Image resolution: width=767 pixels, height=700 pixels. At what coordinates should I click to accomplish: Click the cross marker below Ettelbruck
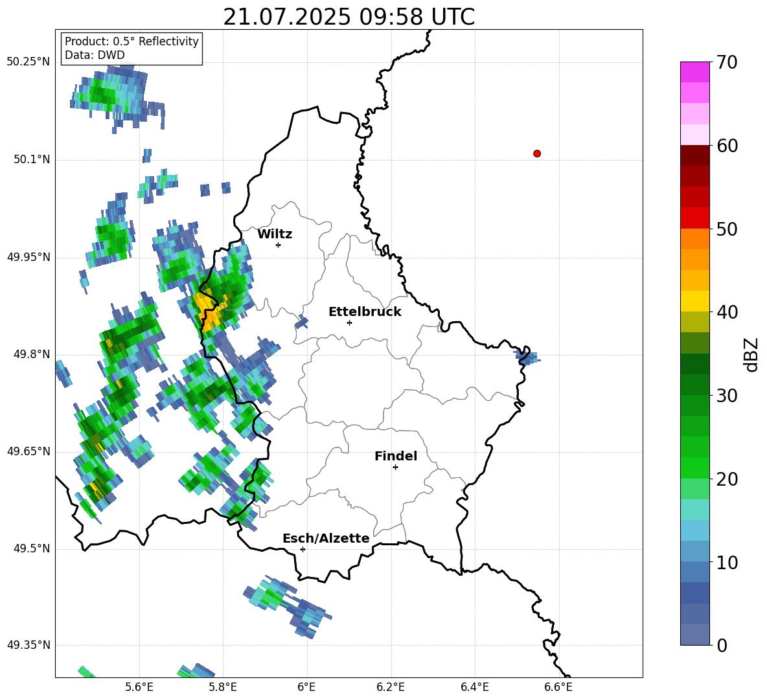pos(349,322)
